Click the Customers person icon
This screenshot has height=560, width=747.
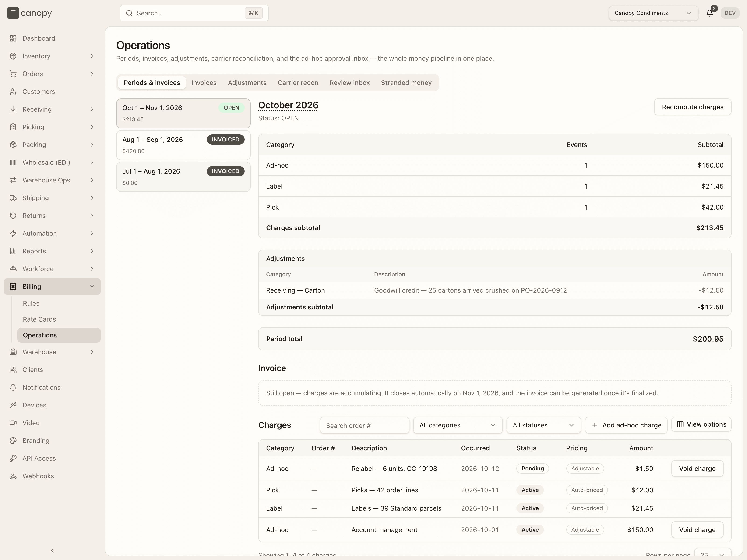pyautogui.click(x=13, y=91)
